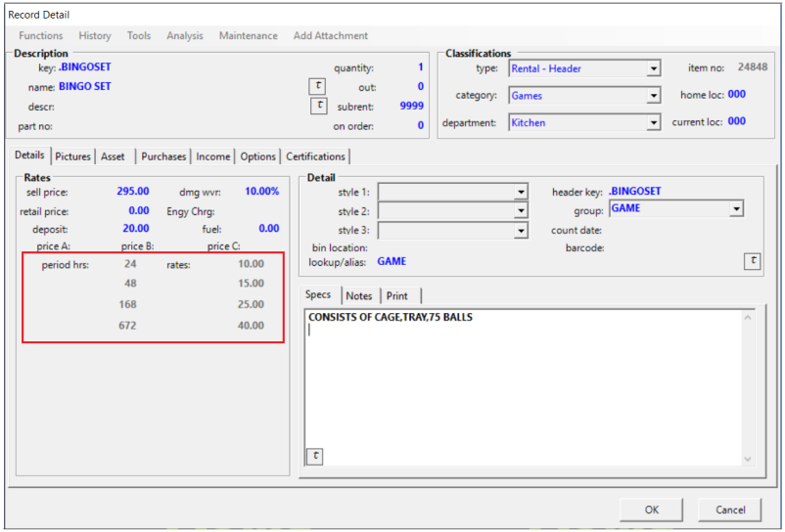Screen dimensions: 785x532
Task: Click the text icon in Detail panel
Action: click(753, 261)
